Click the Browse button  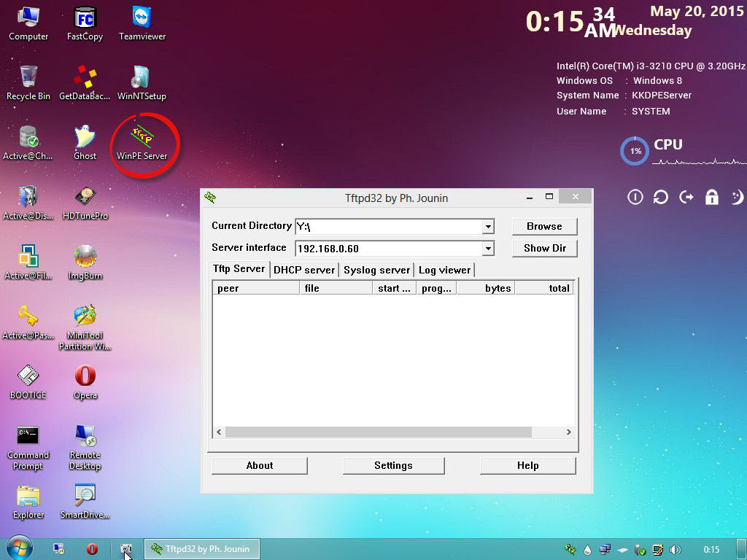544,226
